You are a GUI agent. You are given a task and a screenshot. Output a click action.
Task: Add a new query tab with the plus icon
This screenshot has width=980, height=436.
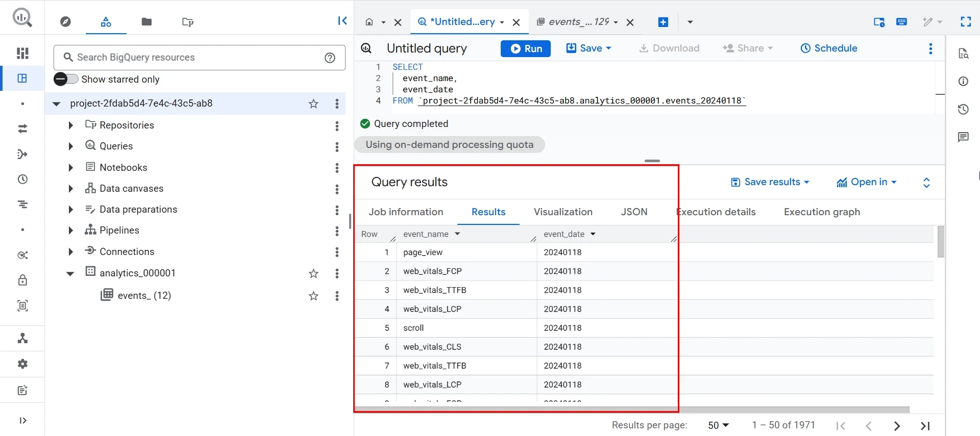point(663,22)
